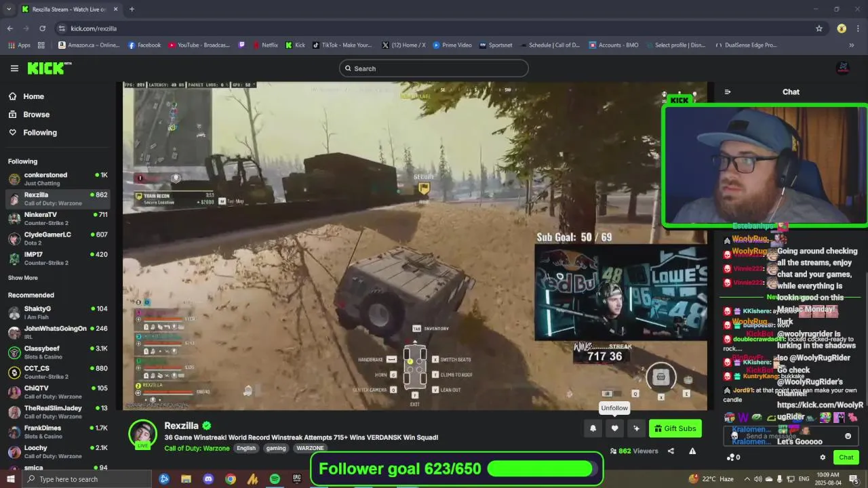
Task: Click the English language tag
Action: pos(246,448)
